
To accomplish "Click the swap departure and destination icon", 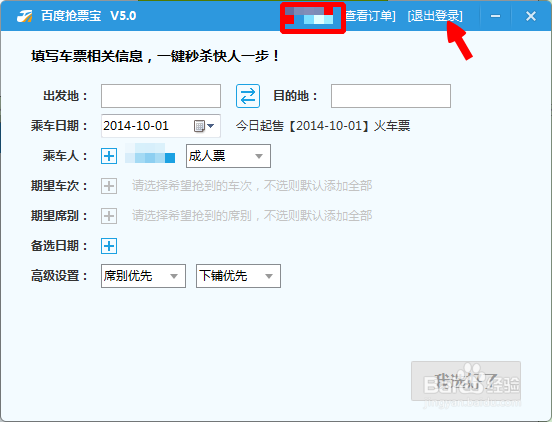I will [x=248, y=96].
